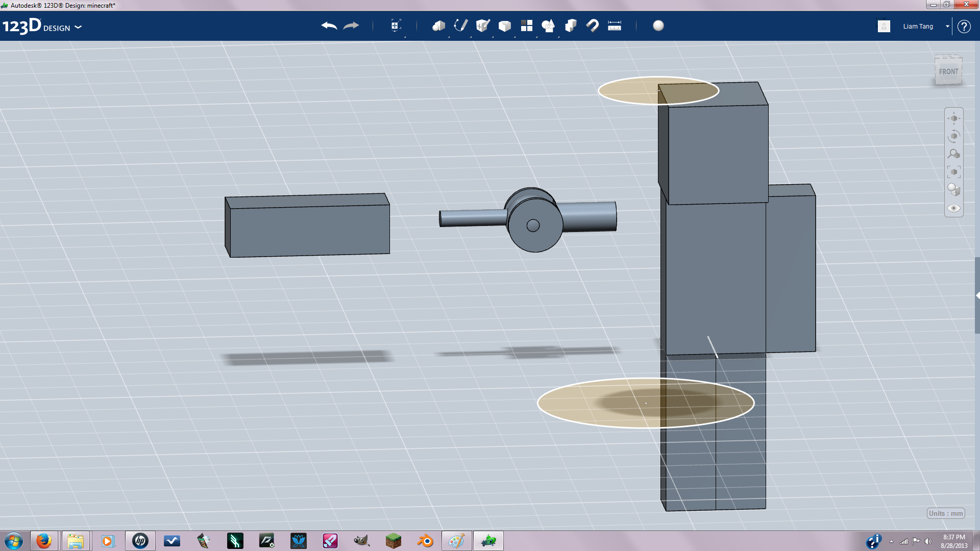Expand the Liam Tang account dropdown
This screenshot has width=980, height=551.
tap(947, 27)
